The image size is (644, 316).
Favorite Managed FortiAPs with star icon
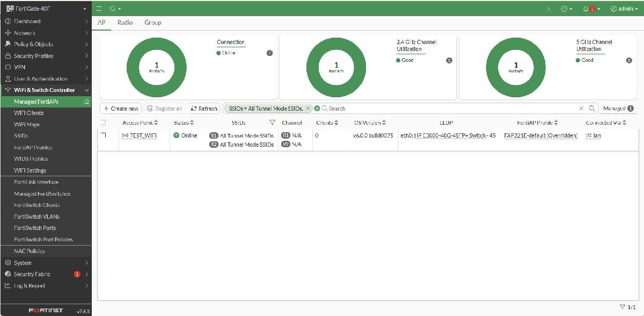pos(86,102)
